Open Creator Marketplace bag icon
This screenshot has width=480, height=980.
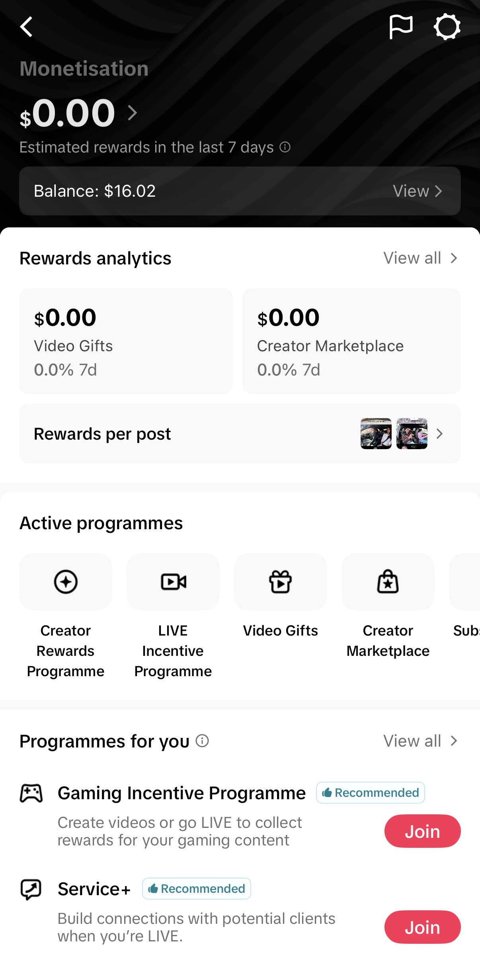[x=388, y=581]
